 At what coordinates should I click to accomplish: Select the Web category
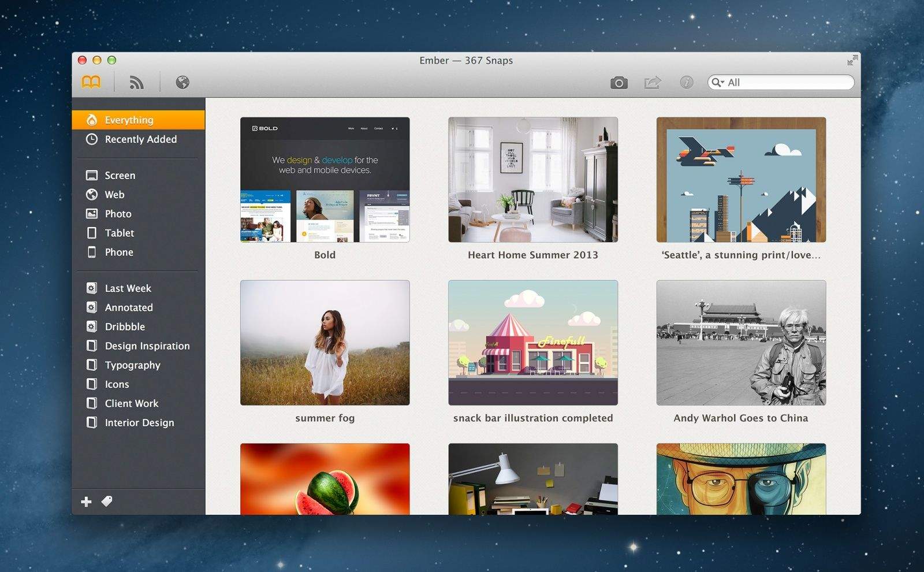[x=114, y=195]
